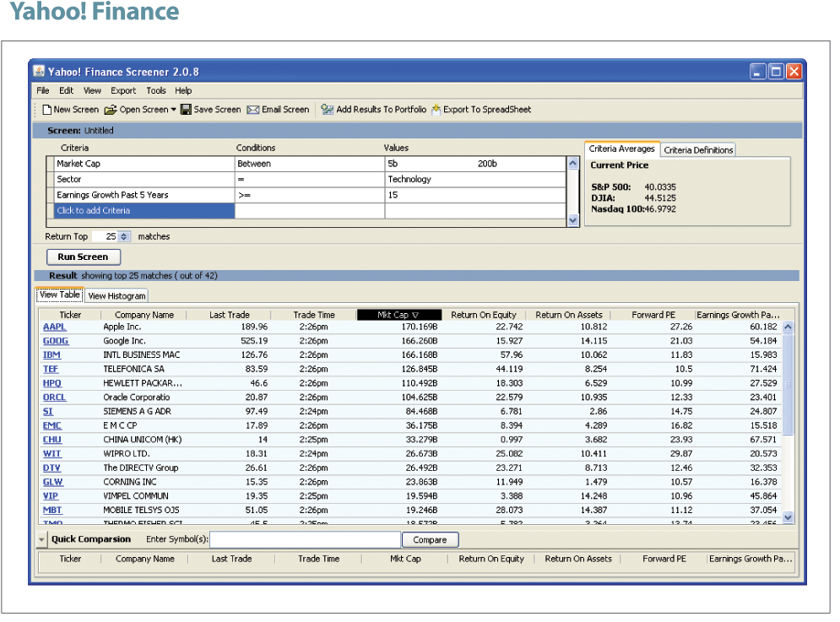Click the Return Top matches spinner arrows
The width and height of the screenshot is (840, 622).
point(125,237)
